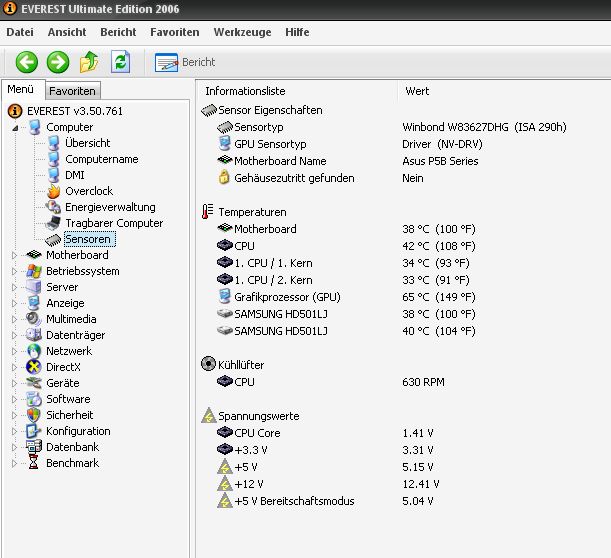The height and width of the screenshot is (558, 611).
Task: Click the Gehäusezutritt gefunden lock icon
Action: point(224,177)
